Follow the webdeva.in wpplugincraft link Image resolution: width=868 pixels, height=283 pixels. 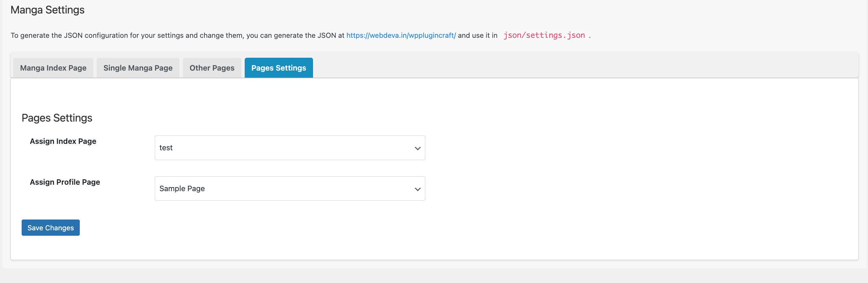point(401,35)
